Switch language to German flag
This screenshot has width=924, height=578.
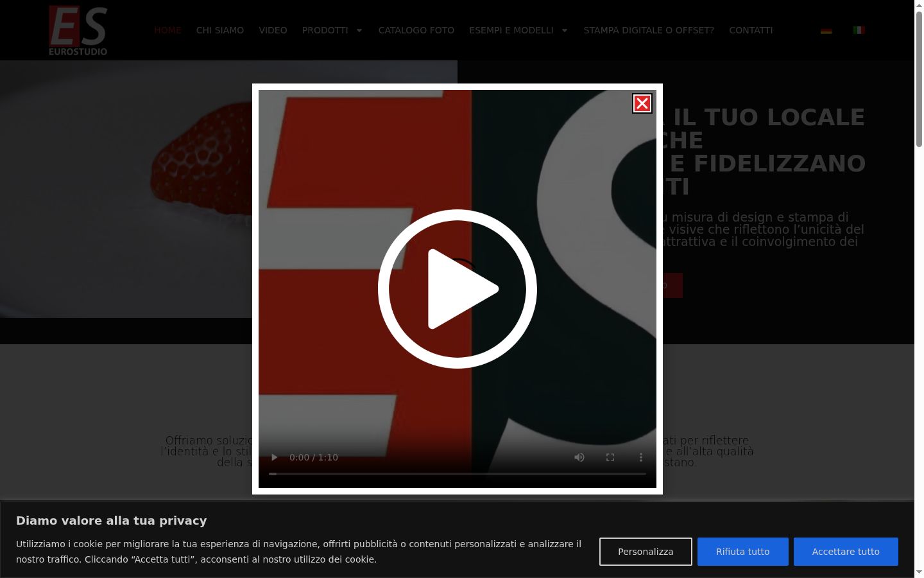coord(826,30)
